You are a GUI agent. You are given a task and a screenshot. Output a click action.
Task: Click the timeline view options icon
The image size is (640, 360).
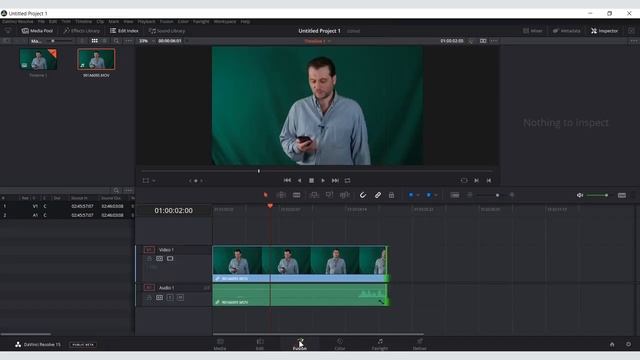pos(455,195)
